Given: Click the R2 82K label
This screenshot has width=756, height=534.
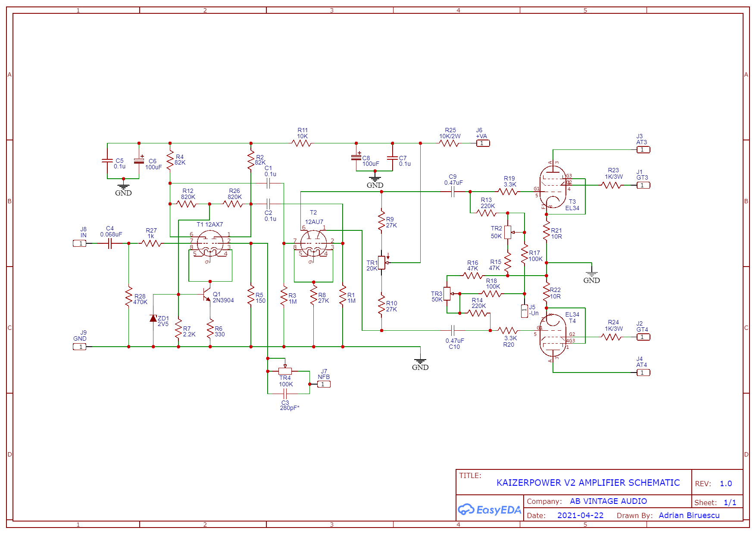Looking at the screenshot, I should pyautogui.click(x=260, y=160).
